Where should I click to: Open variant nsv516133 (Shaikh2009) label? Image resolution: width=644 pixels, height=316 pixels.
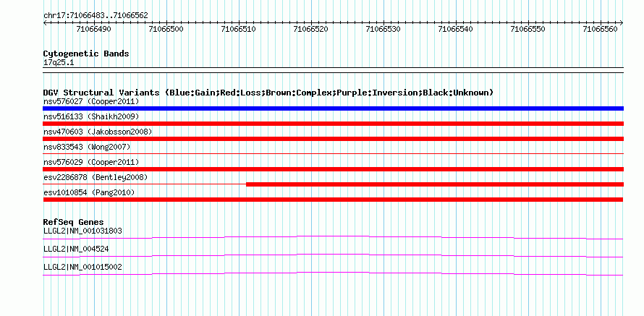91,116
